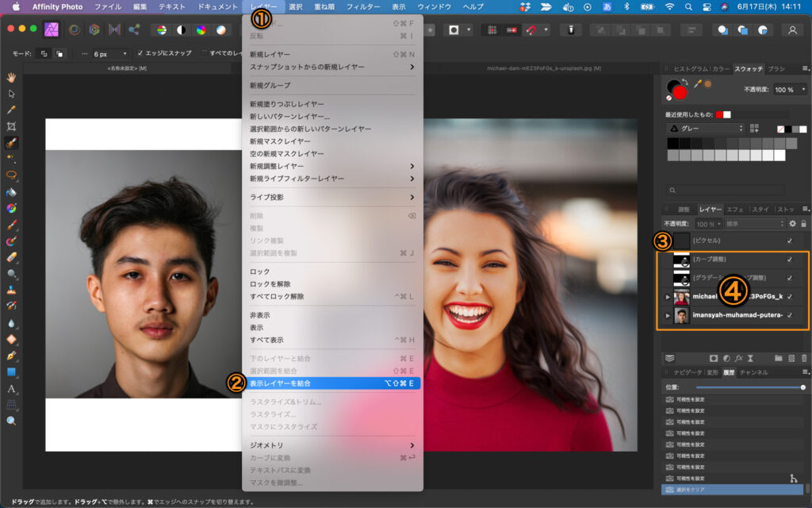Switch to the Liquify persona icon
This screenshot has height=508, width=812.
coord(74,30)
